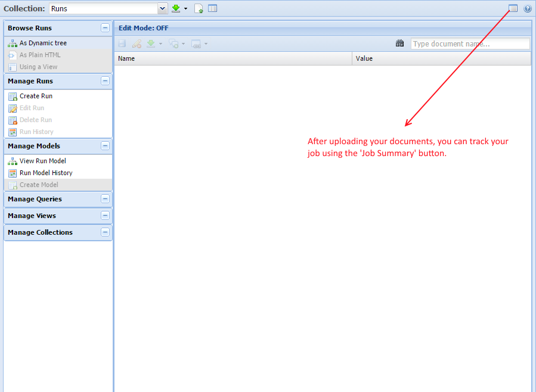Click the Create Model link
536x392 pixels.
point(39,185)
